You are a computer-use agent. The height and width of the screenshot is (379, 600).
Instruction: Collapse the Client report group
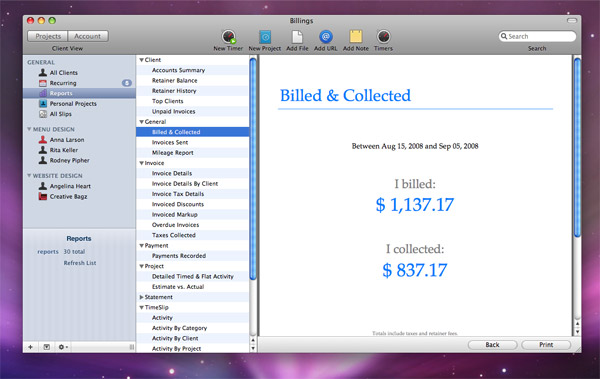[141, 60]
